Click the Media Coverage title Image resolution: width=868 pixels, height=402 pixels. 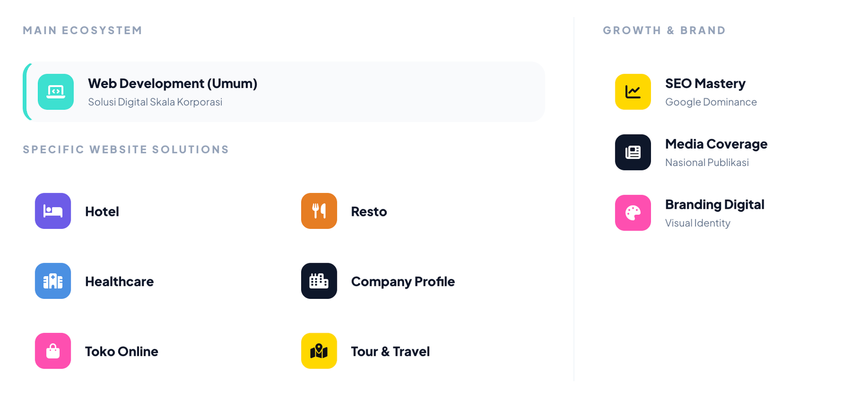(716, 144)
